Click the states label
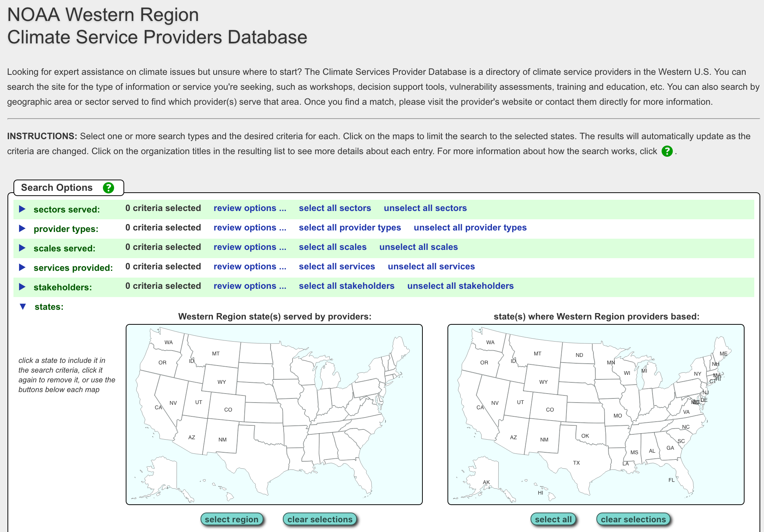 coord(49,307)
